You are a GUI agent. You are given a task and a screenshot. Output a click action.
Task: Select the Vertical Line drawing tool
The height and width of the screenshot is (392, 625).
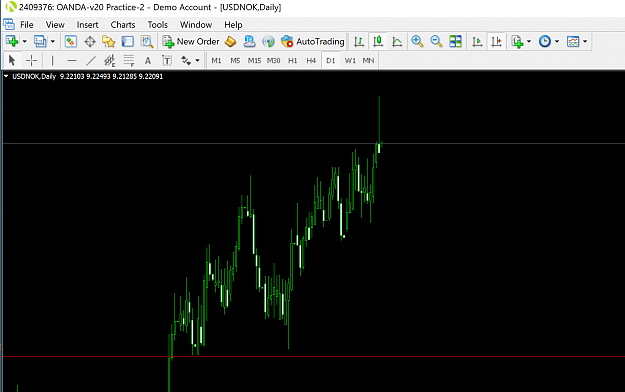[52, 61]
